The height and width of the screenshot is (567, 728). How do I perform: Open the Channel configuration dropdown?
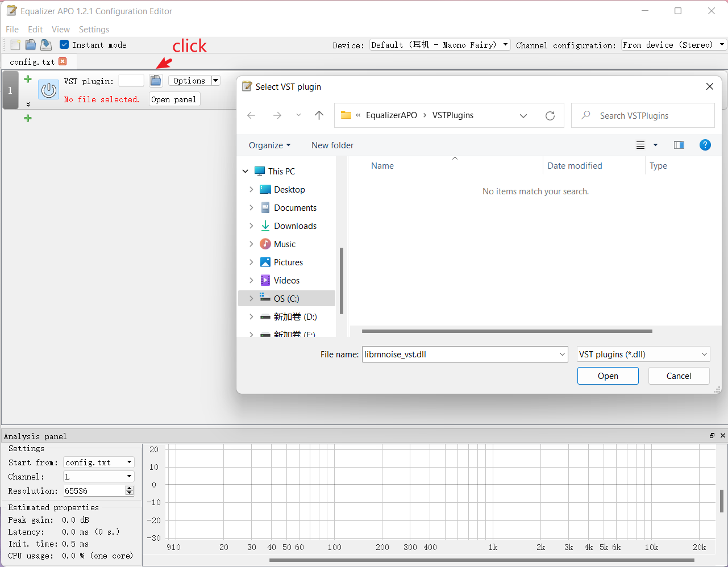coord(674,45)
